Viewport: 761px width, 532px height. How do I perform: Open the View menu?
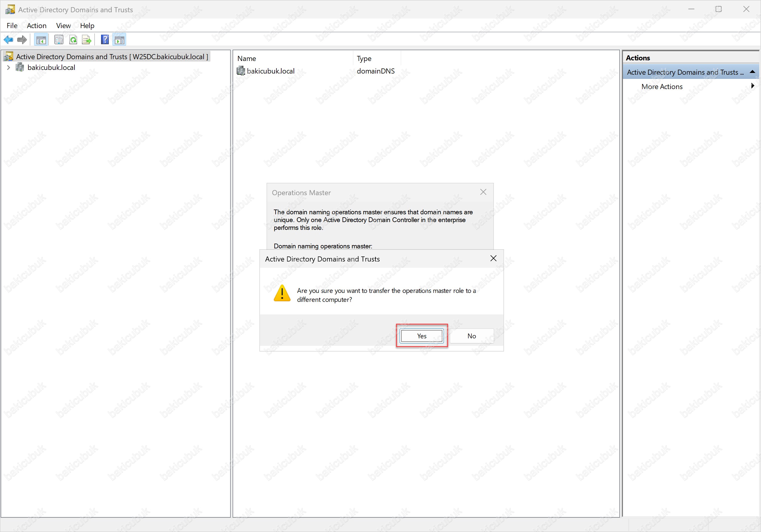63,25
